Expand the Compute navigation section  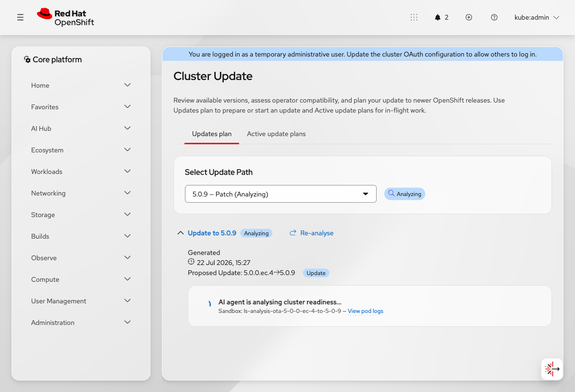click(81, 279)
